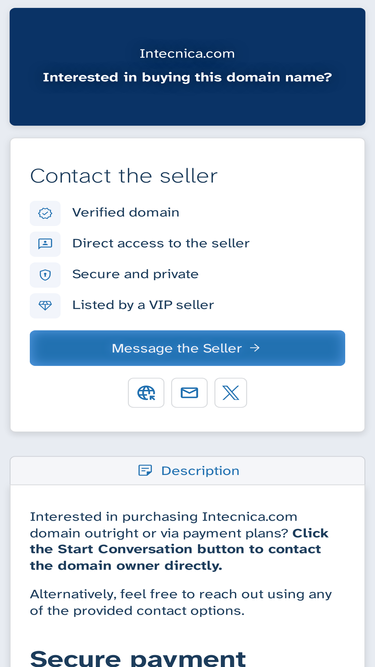Image resolution: width=375 pixels, height=667 pixels.
Task: Click the 'Secure payment' heading
Action: (x=138, y=658)
